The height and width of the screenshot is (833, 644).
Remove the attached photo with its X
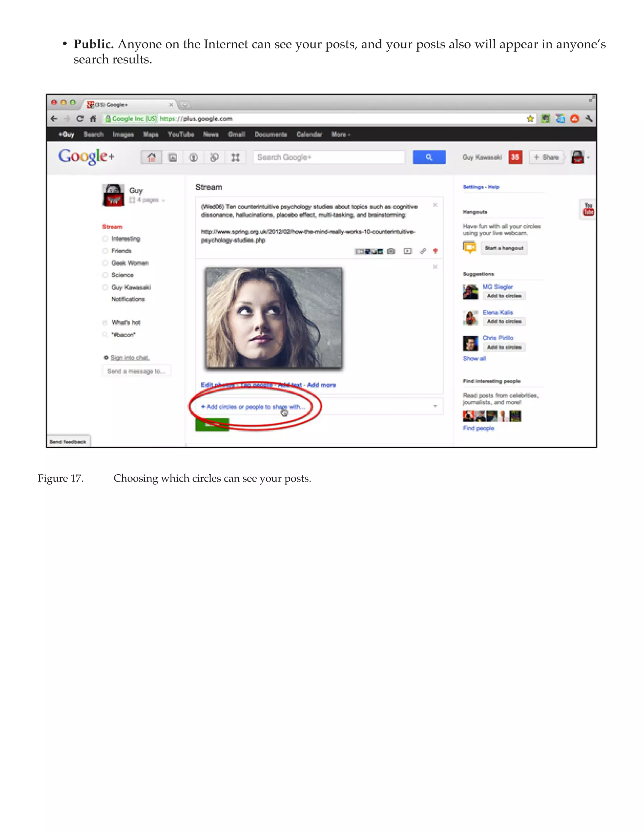435,267
